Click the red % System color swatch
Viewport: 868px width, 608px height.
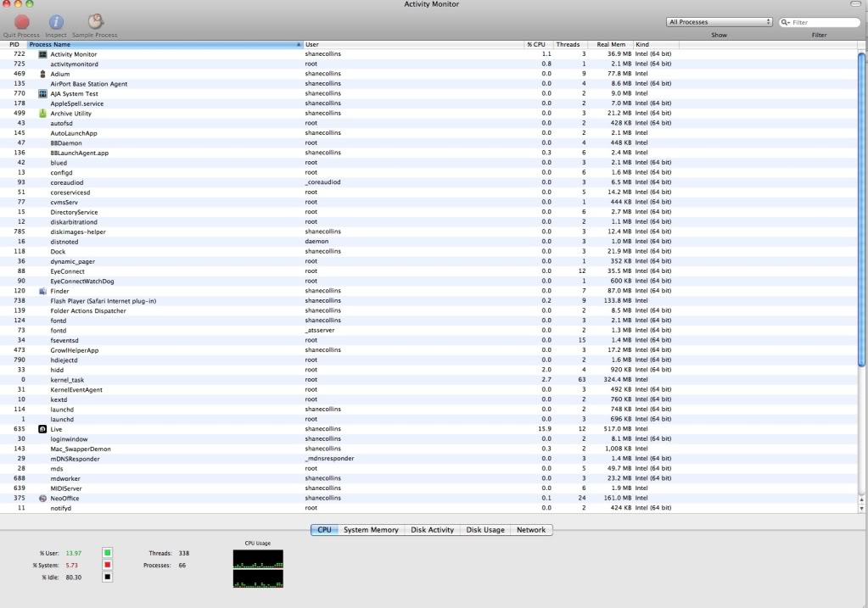point(108,565)
